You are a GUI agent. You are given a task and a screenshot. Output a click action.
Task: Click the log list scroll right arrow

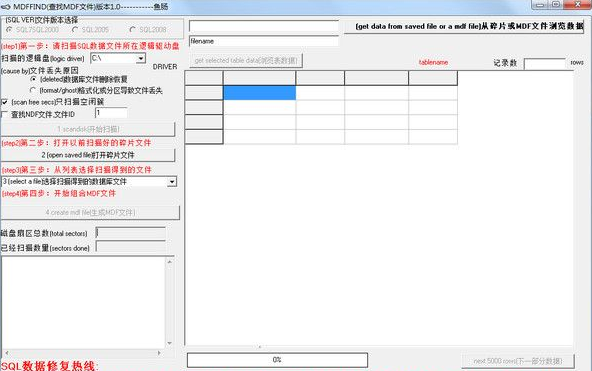(x=159, y=353)
